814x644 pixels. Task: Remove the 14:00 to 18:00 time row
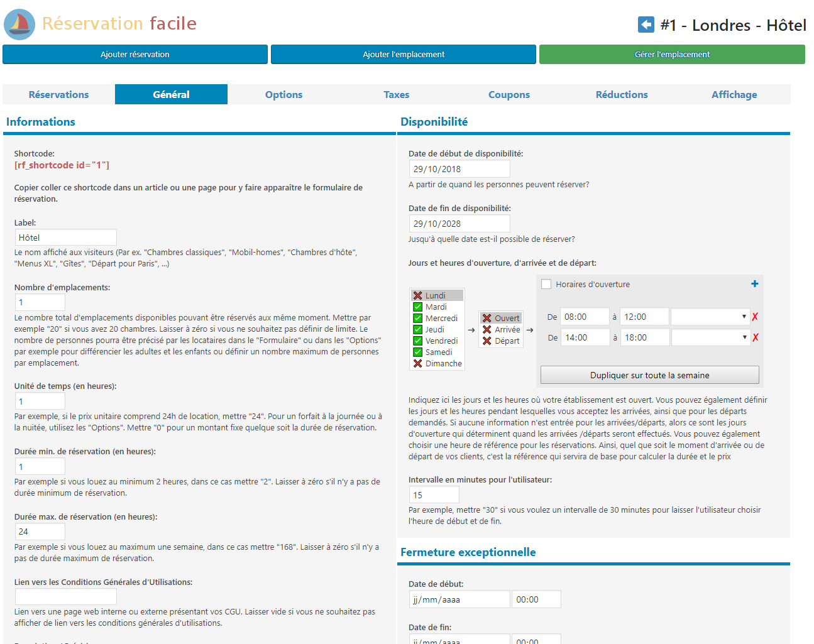coord(755,337)
